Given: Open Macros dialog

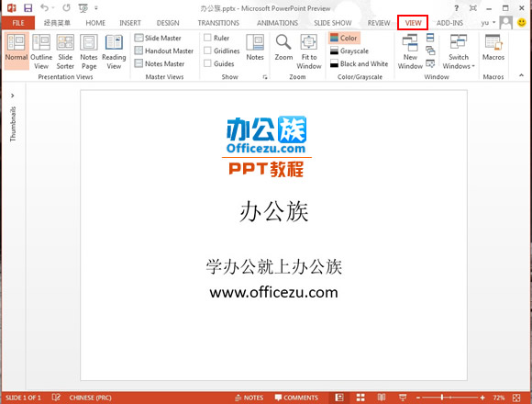Looking at the screenshot, I should pos(493,48).
